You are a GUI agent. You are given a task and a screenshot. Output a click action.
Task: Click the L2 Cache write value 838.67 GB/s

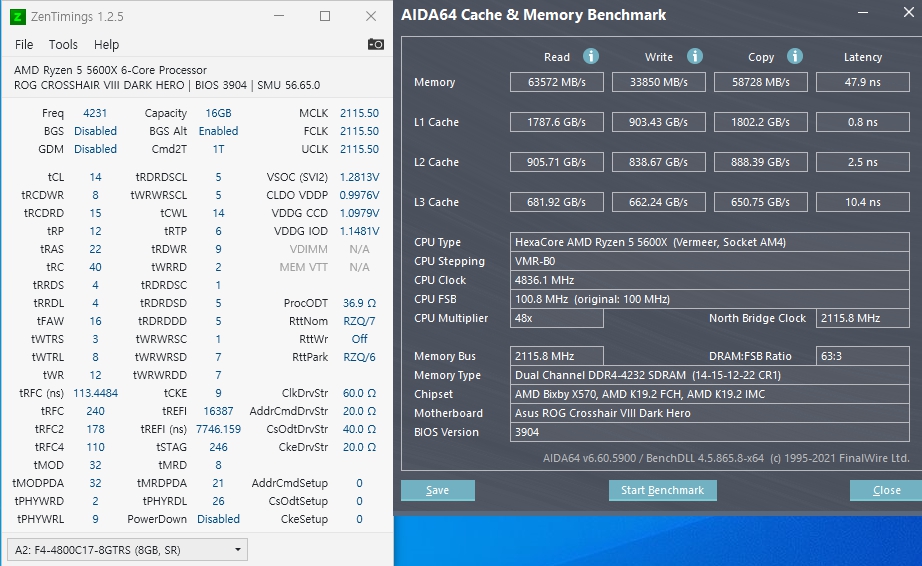(x=659, y=162)
